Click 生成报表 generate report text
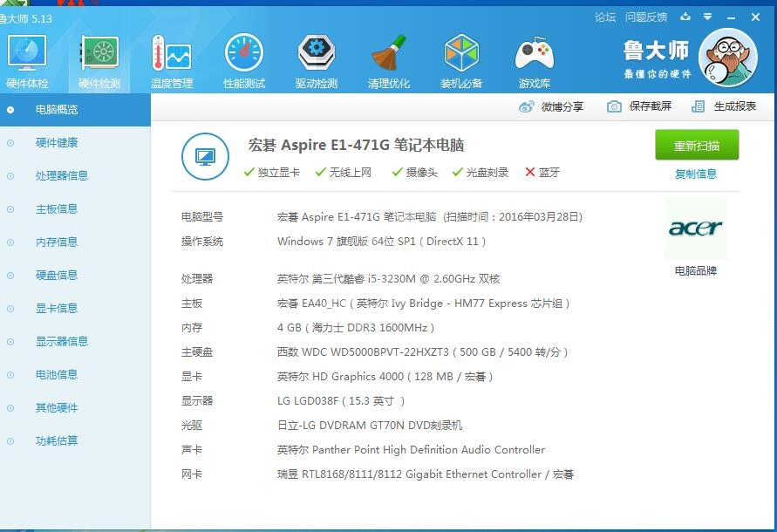The width and height of the screenshot is (777, 532). [x=735, y=106]
